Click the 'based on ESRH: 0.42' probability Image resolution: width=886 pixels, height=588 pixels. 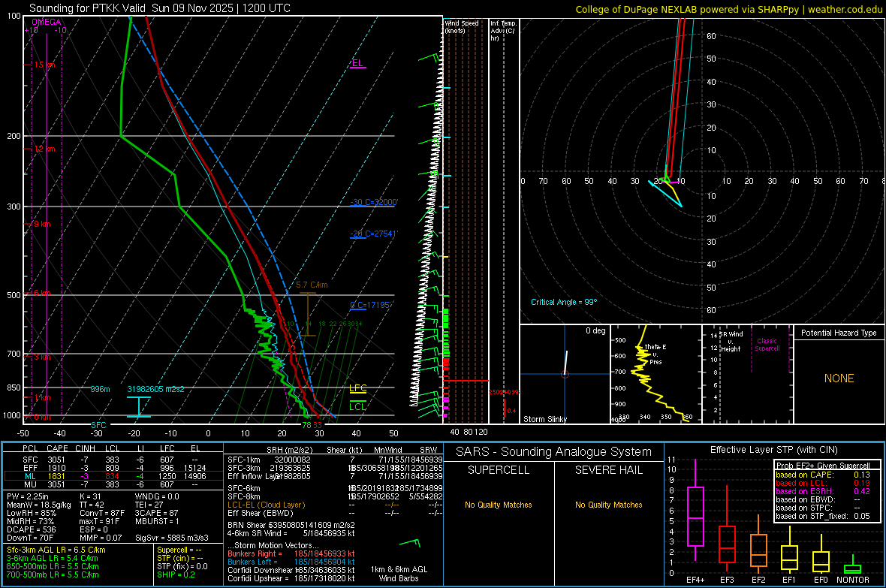click(823, 491)
